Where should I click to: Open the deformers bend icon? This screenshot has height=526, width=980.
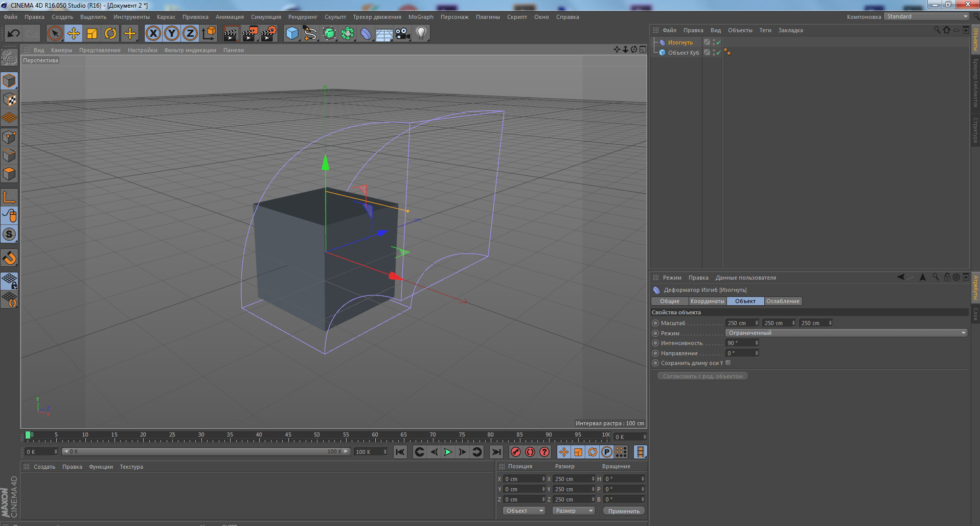click(x=366, y=34)
